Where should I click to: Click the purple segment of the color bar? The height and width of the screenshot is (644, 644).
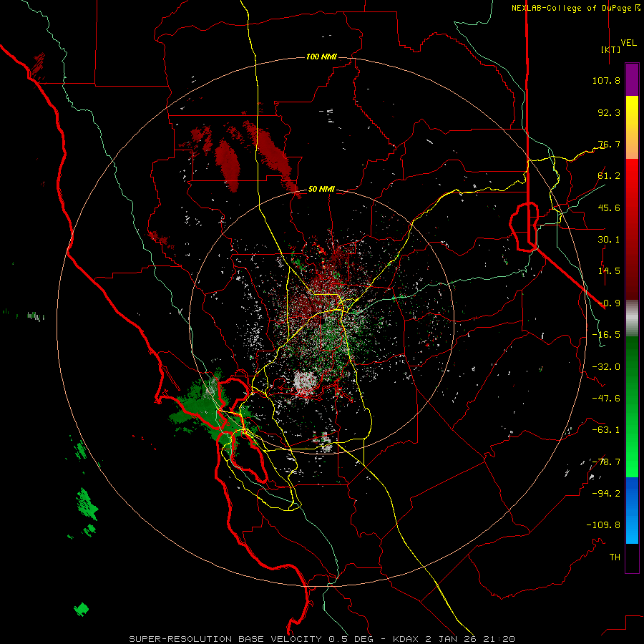tap(632, 79)
